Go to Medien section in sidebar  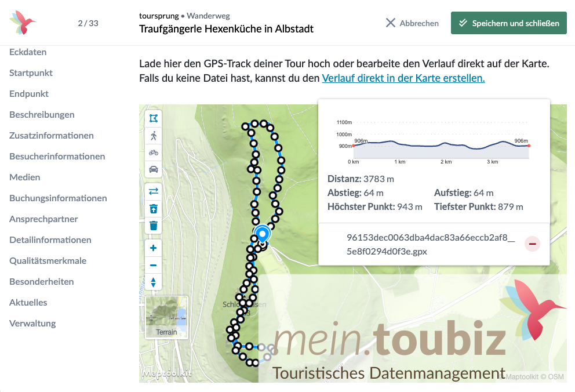pos(24,177)
